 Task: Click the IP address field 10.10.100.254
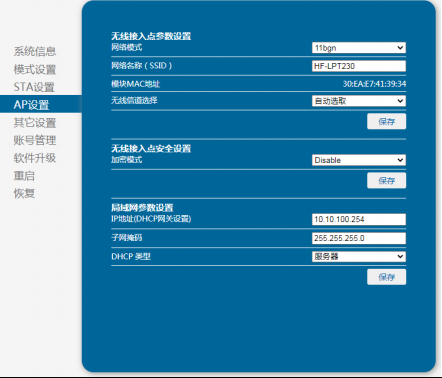pos(359,219)
